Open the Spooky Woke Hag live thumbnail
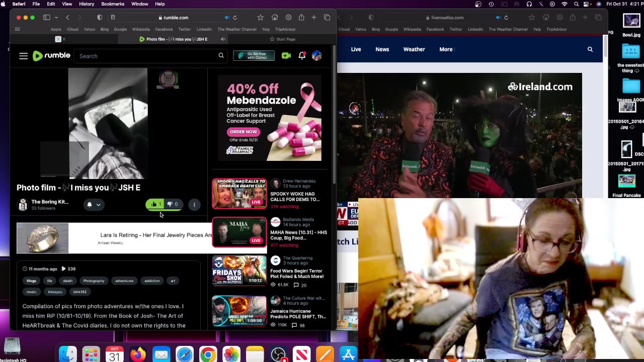Viewport: 644px width, 362px height. tap(239, 194)
